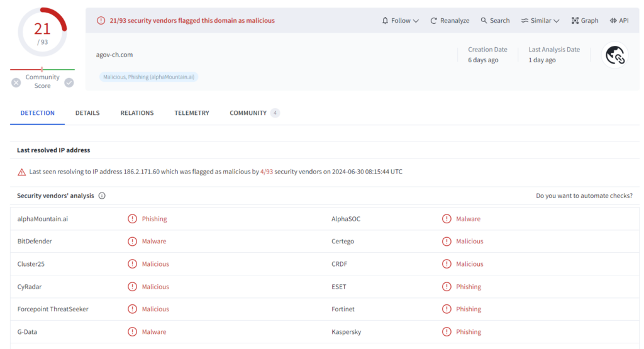Image resolution: width=644 pixels, height=349 pixels.
Task: Click the Search magnifier icon
Action: tap(484, 21)
